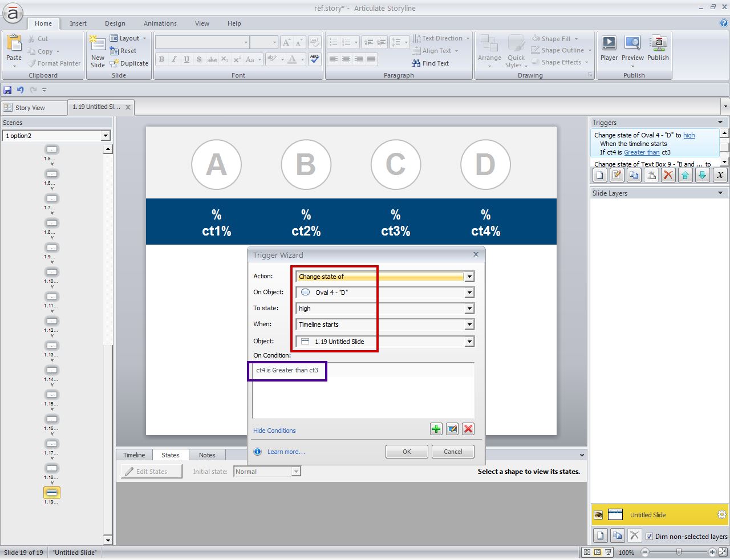730x560 pixels.
Task: Click the Publish icon in ribbon
Action: [x=658, y=48]
